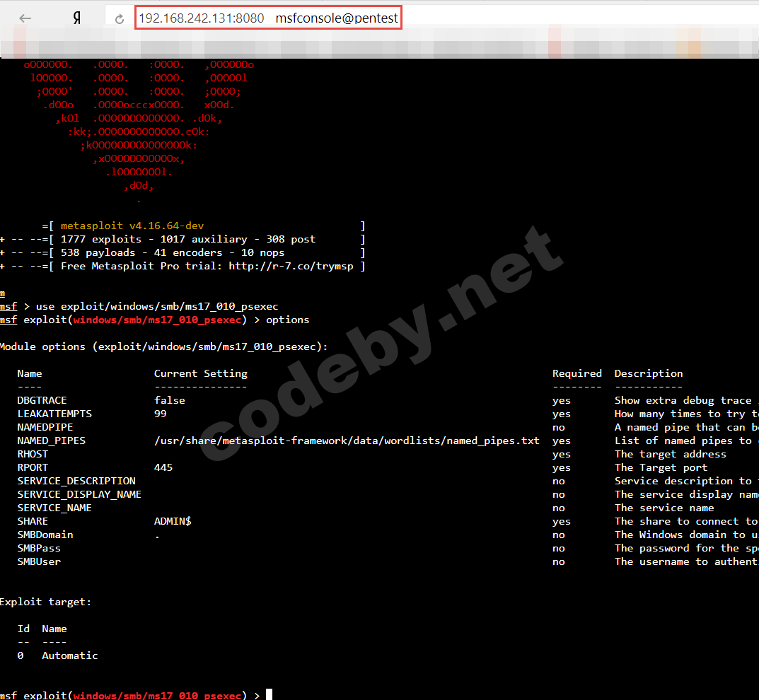Viewport: 759px width, 700px height.
Task: Select the NAMED_PIPES option name
Action: click(x=52, y=441)
